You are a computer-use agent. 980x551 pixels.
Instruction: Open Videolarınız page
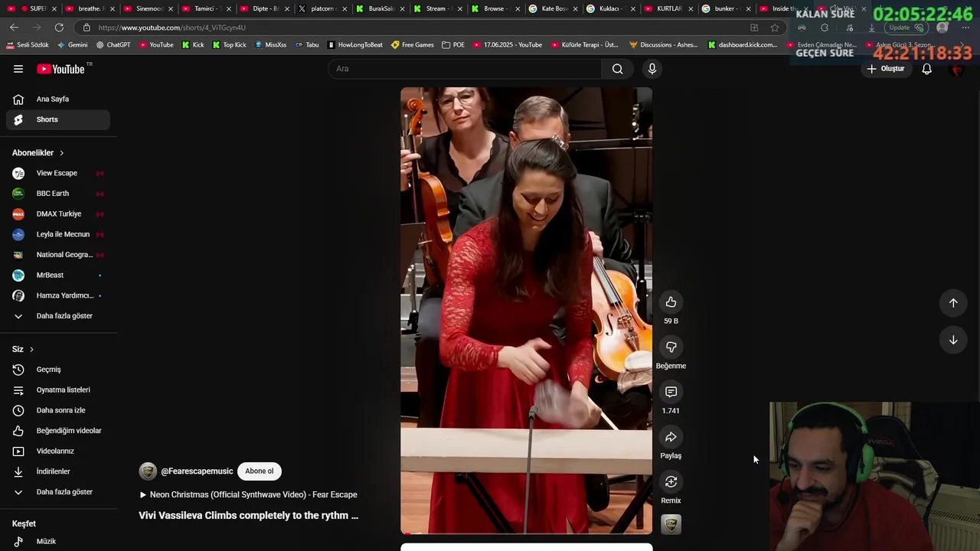click(58, 451)
